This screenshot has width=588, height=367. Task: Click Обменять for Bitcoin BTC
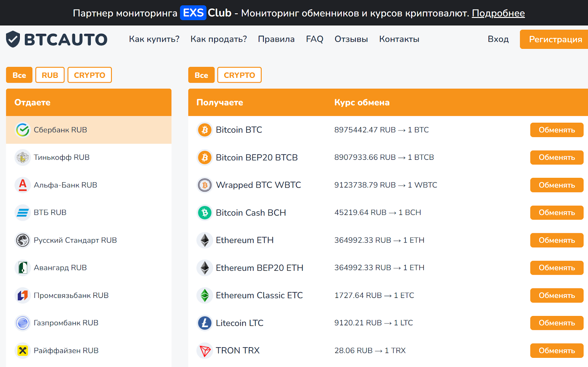(x=557, y=130)
